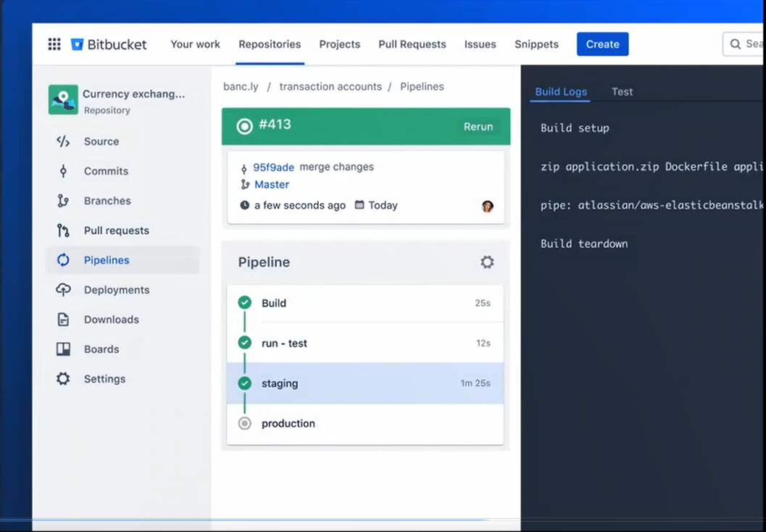Click the Pull requests sidebar icon
766x532 pixels.
click(x=63, y=230)
